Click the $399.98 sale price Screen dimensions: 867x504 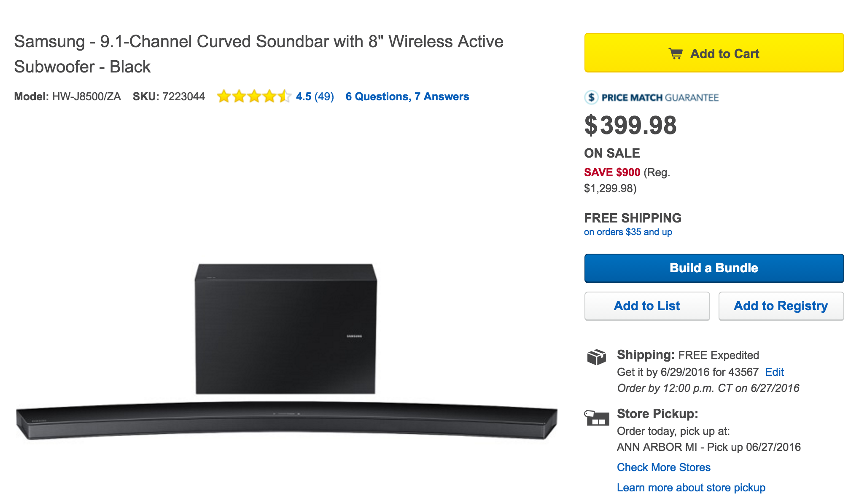[630, 126]
